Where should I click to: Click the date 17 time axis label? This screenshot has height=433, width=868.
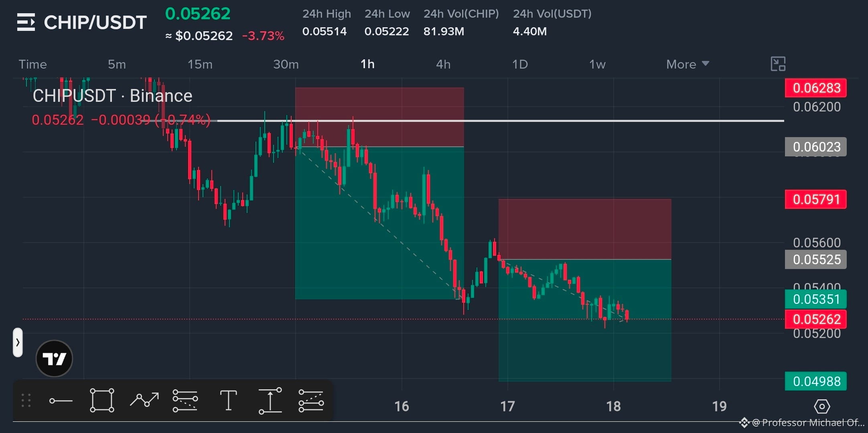(x=507, y=407)
